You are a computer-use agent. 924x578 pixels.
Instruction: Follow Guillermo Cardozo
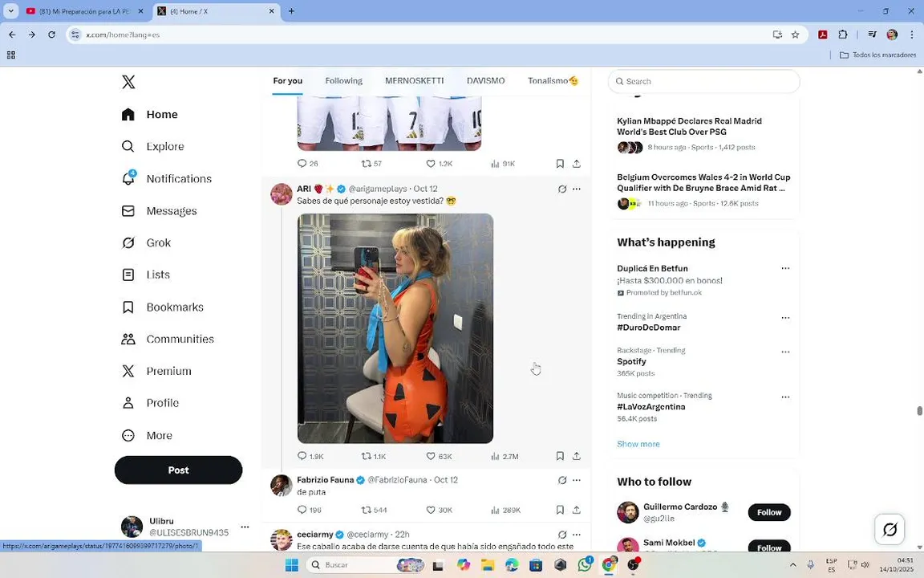769,512
